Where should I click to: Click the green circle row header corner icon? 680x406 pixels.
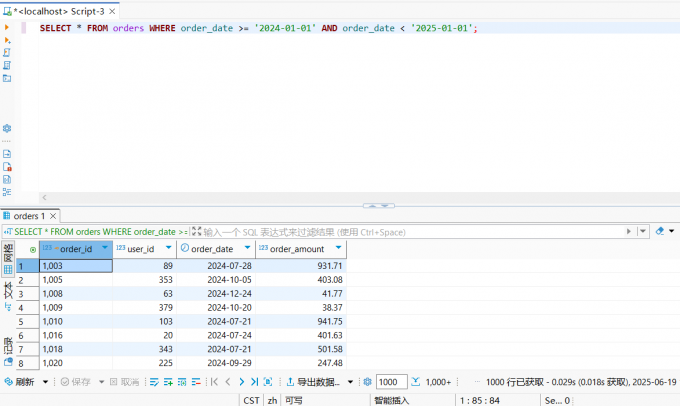coord(33,249)
